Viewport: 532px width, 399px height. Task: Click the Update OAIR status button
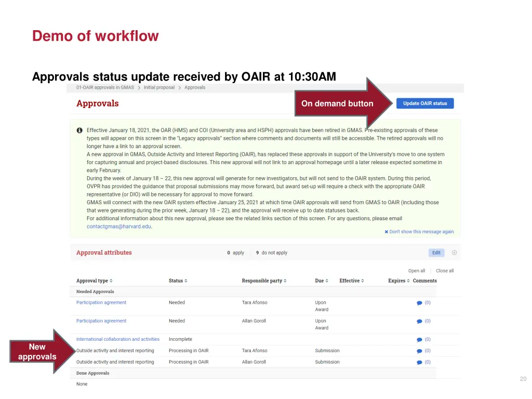point(425,103)
